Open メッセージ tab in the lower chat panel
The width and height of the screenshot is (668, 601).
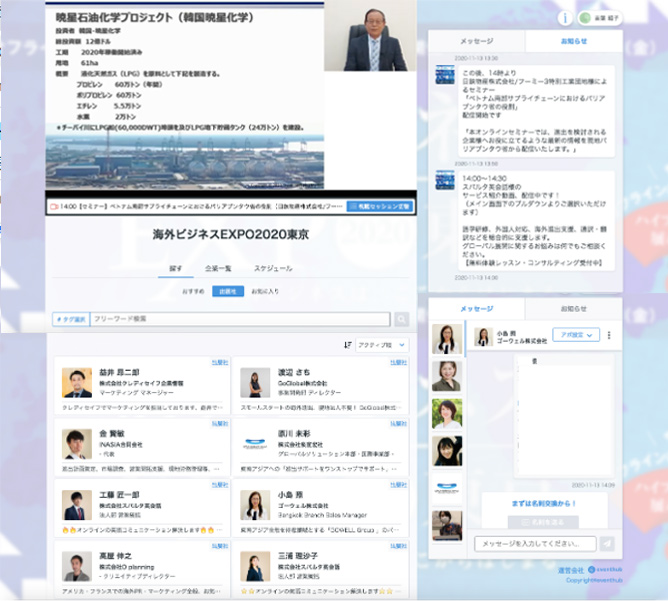point(477,309)
